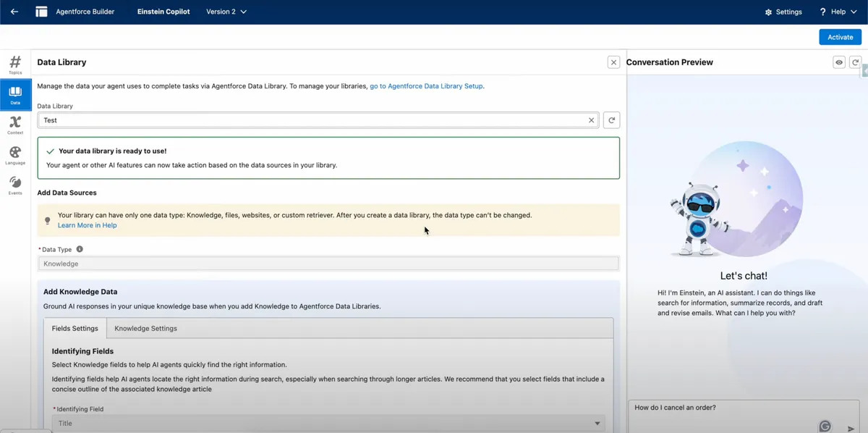Click the lightbulb tip icon
The image size is (868, 433).
pos(48,220)
